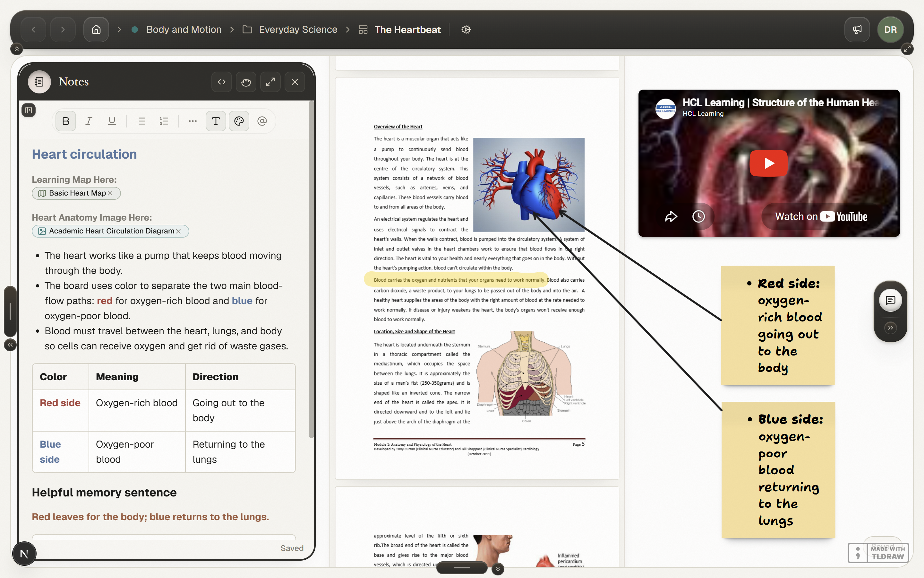Open the Everyday Science folder breadcrumb
Screen dimensions: 924x578
(x=298, y=30)
